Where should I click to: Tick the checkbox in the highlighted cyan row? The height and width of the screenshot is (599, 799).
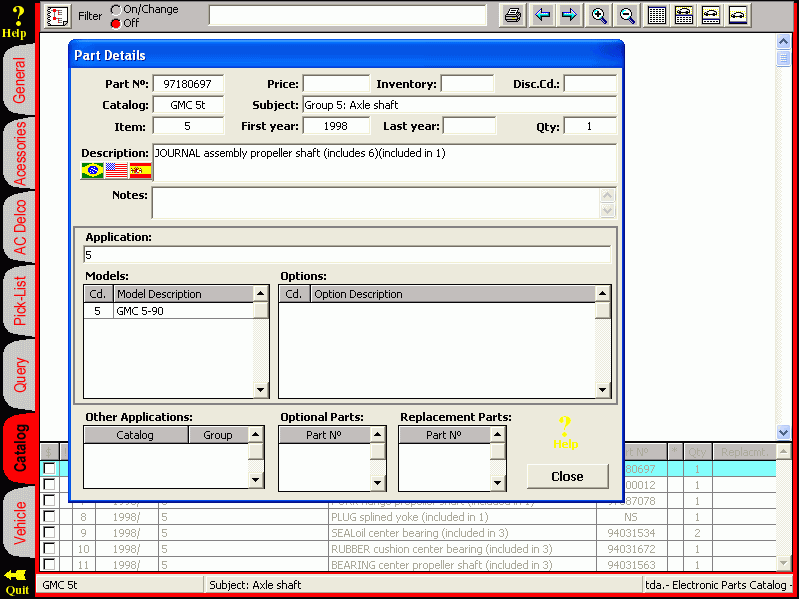(49, 468)
